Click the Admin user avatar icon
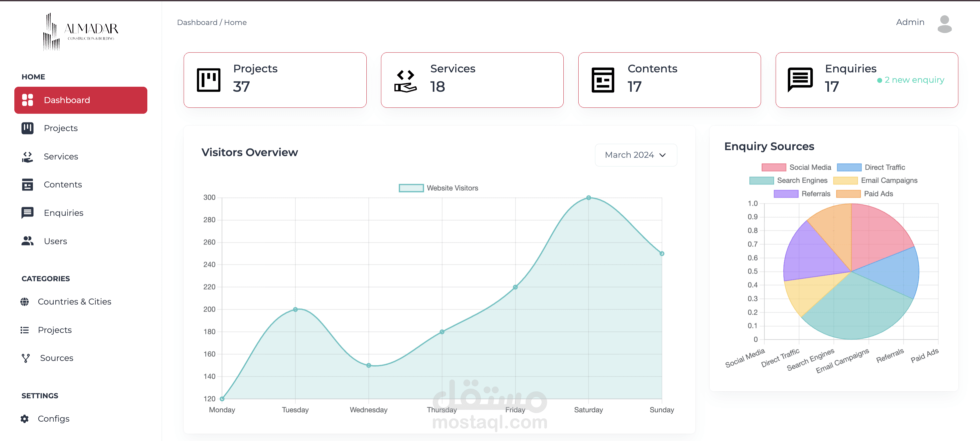Viewport: 980px width, 441px height. [x=944, y=24]
